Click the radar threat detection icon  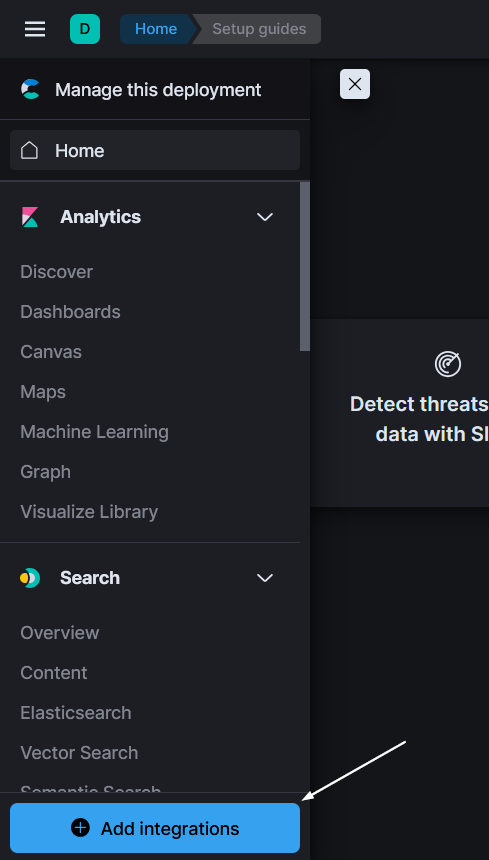click(x=448, y=364)
